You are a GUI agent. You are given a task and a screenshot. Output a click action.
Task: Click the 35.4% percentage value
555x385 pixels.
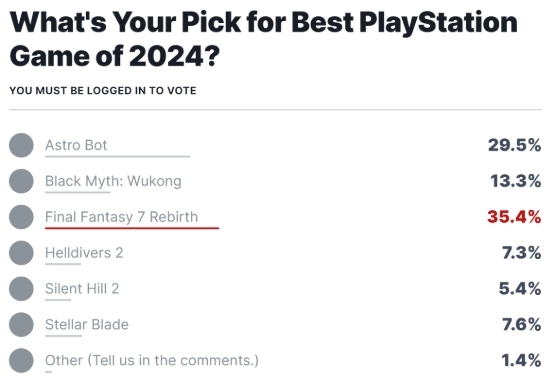tap(514, 217)
